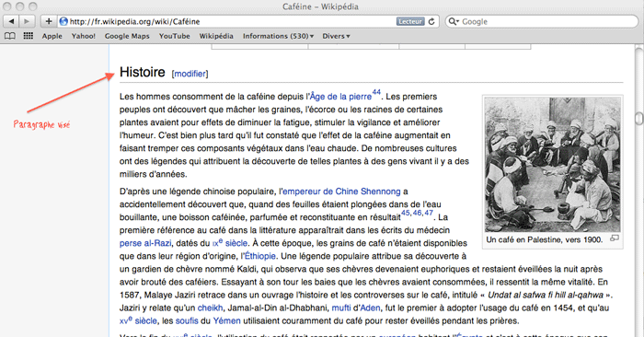Follow the Éthiopie link
The width and height of the screenshot is (644, 337).
pos(260,257)
